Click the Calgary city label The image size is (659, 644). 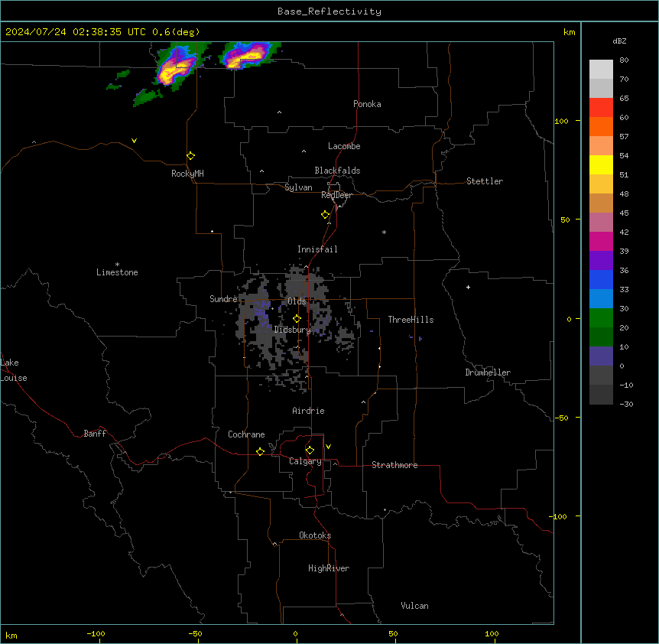[x=305, y=461]
